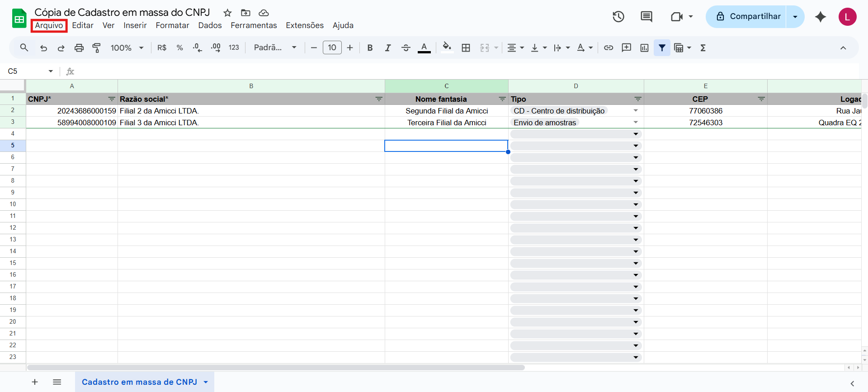
Task: Toggle italic formatting
Action: point(387,48)
